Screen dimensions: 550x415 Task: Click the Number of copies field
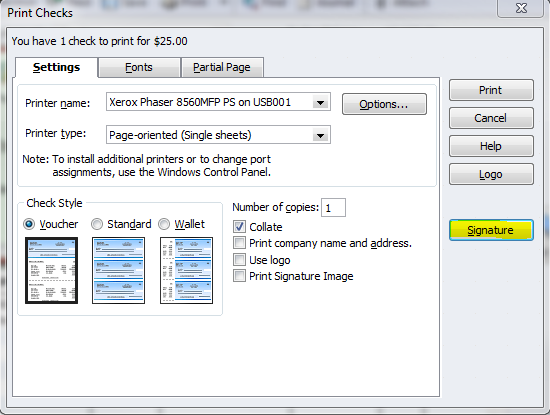(x=333, y=208)
